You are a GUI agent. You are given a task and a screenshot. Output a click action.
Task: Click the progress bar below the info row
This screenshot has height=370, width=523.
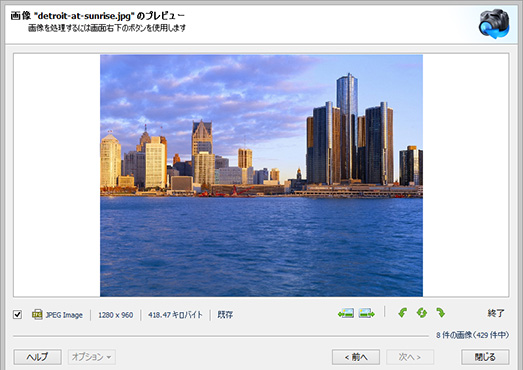pyautogui.click(x=221, y=336)
